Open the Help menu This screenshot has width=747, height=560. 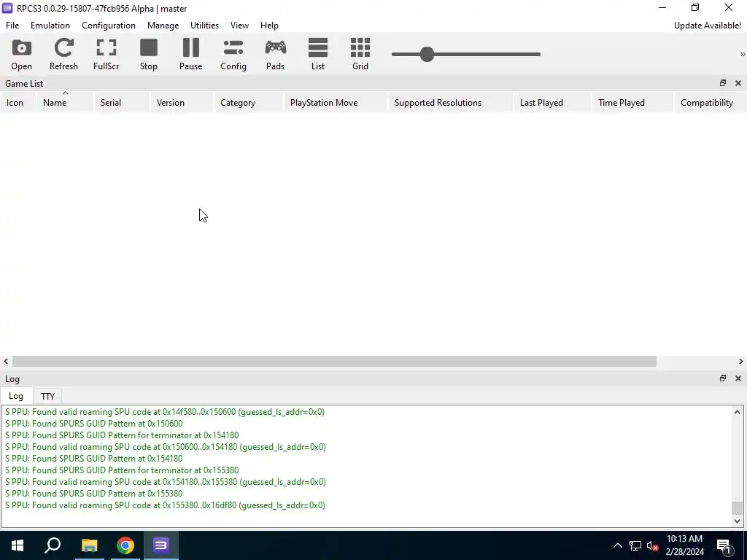(269, 26)
